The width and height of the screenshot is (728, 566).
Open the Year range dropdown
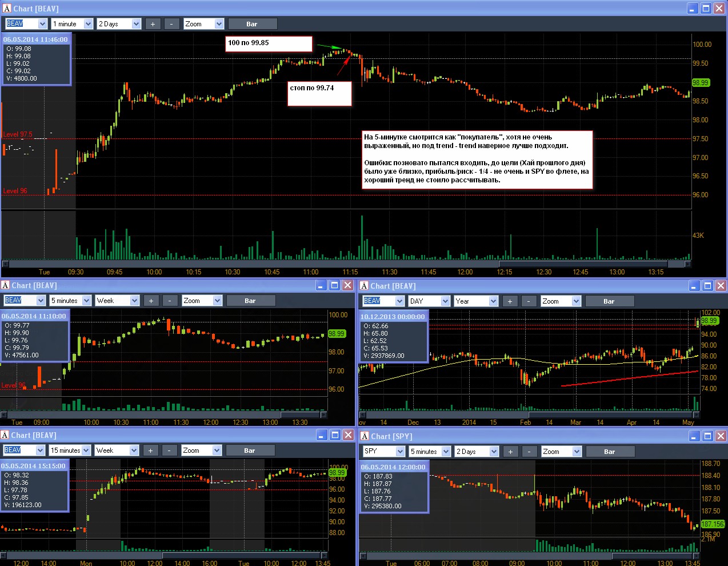(x=477, y=301)
